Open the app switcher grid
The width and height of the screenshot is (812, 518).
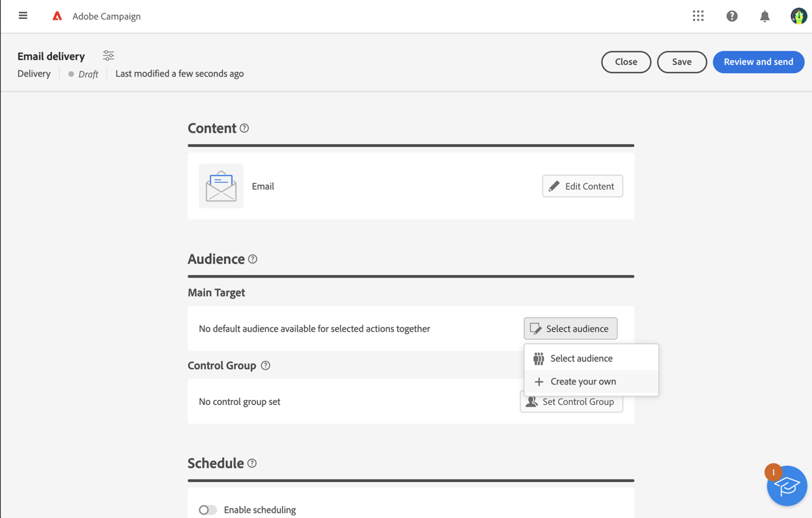tap(698, 16)
